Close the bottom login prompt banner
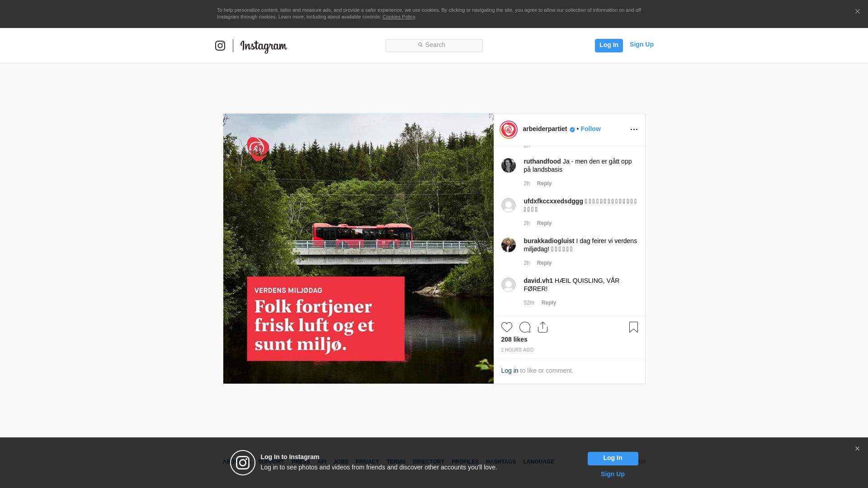Screen dimensions: 868x488 (857, 449)
